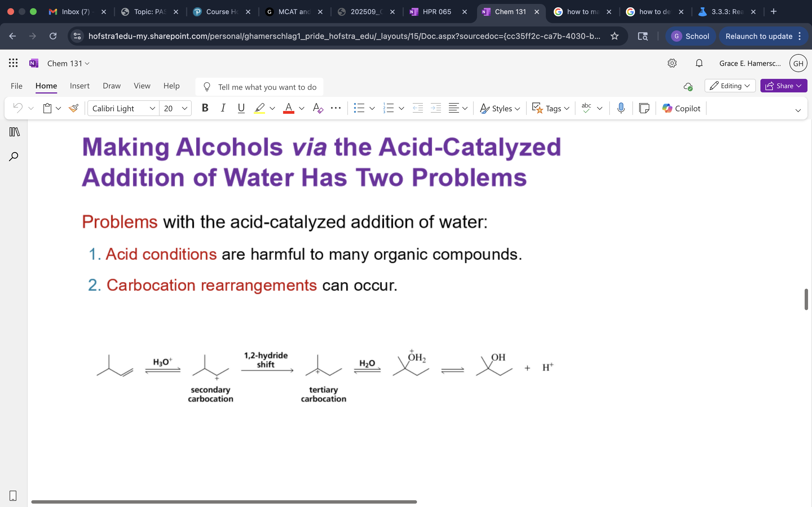
Task: Apply a bulleted list
Action: 360,108
